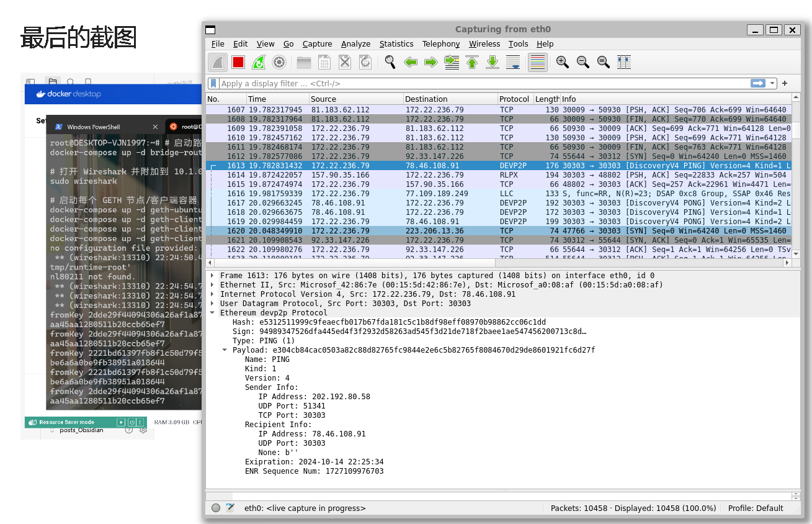
Task: Open the expert information status indicator
Action: [x=216, y=508]
